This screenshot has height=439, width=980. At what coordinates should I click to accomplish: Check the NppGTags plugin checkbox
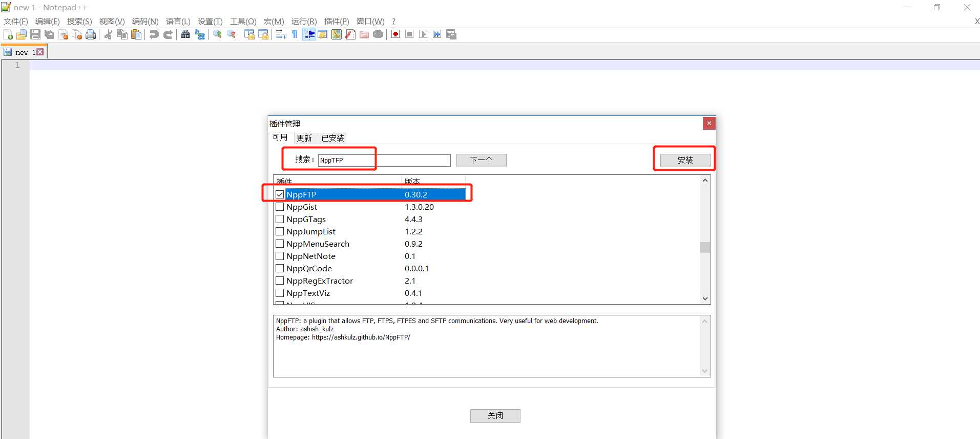(280, 219)
